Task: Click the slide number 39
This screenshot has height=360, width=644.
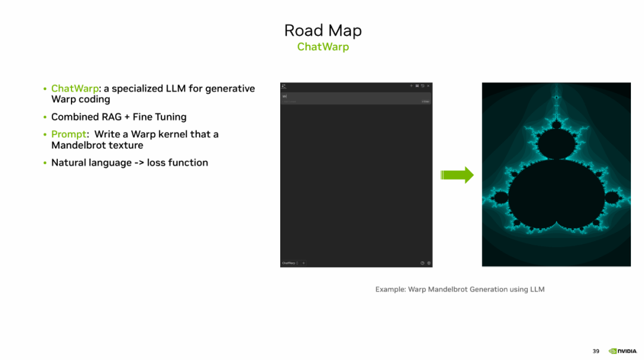Action: (x=596, y=351)
